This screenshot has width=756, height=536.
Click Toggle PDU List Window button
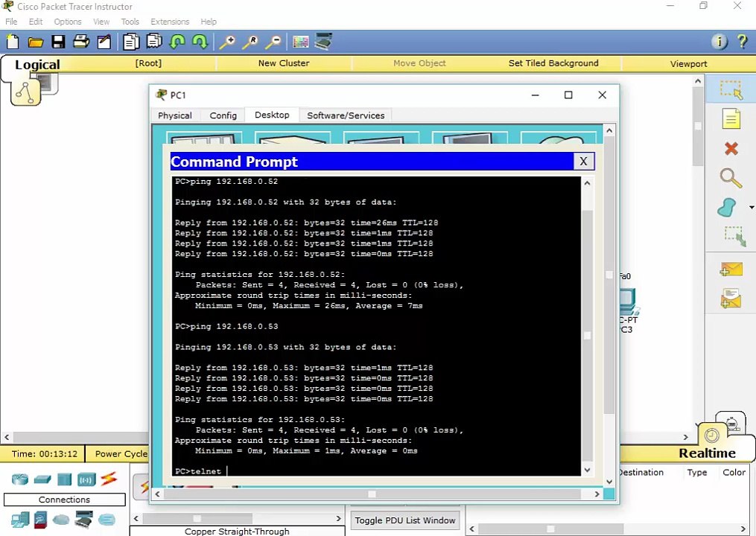click(405, 520)
